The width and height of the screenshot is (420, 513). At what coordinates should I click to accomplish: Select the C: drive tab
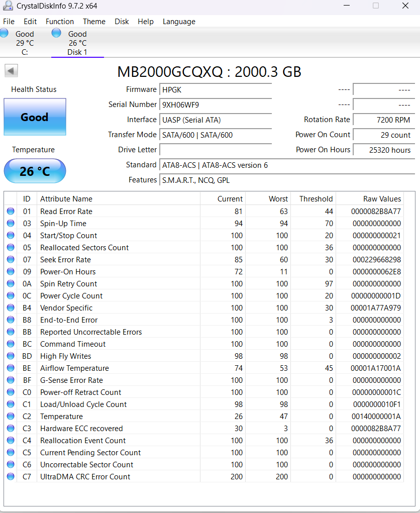tap(25, 43)
